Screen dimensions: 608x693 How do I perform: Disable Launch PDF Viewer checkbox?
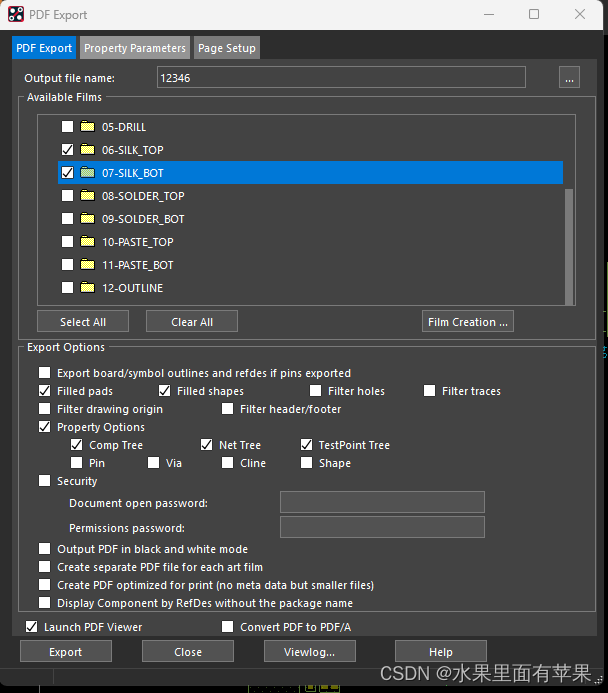tap(31, 627)
